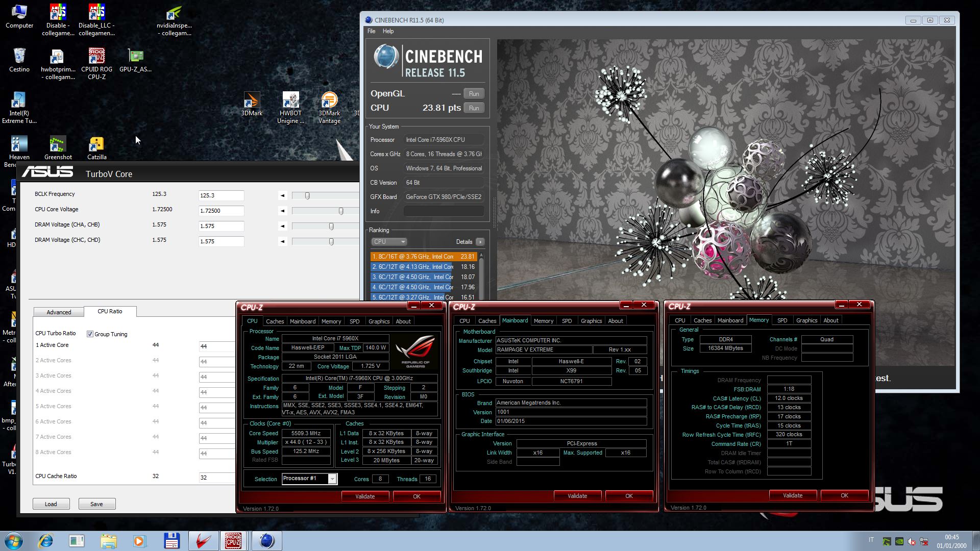Open the CPU ranking dropdown in Cinebench

click(389, 242)
